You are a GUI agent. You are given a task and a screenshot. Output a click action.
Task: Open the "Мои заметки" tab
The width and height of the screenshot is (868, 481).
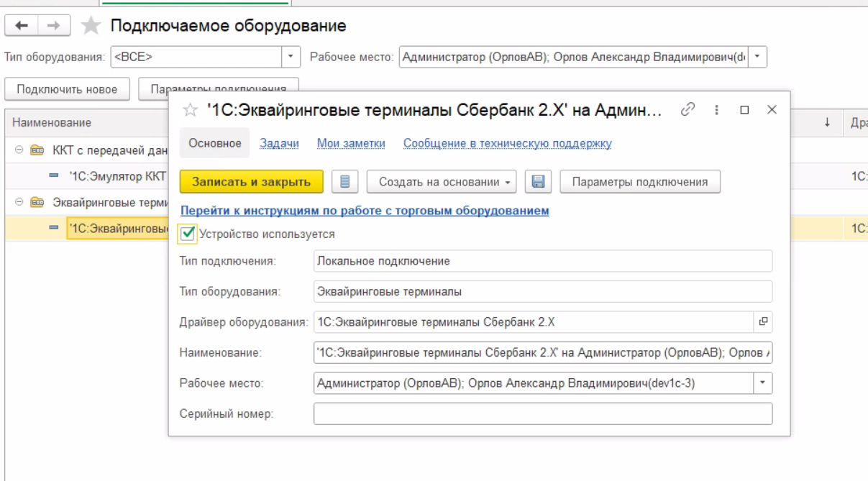coord(351,143)
